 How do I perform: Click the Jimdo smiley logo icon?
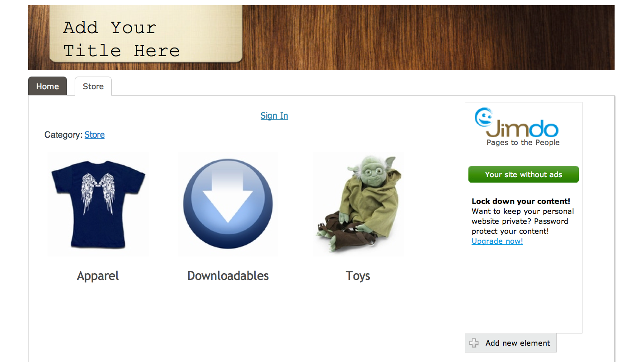483,117
